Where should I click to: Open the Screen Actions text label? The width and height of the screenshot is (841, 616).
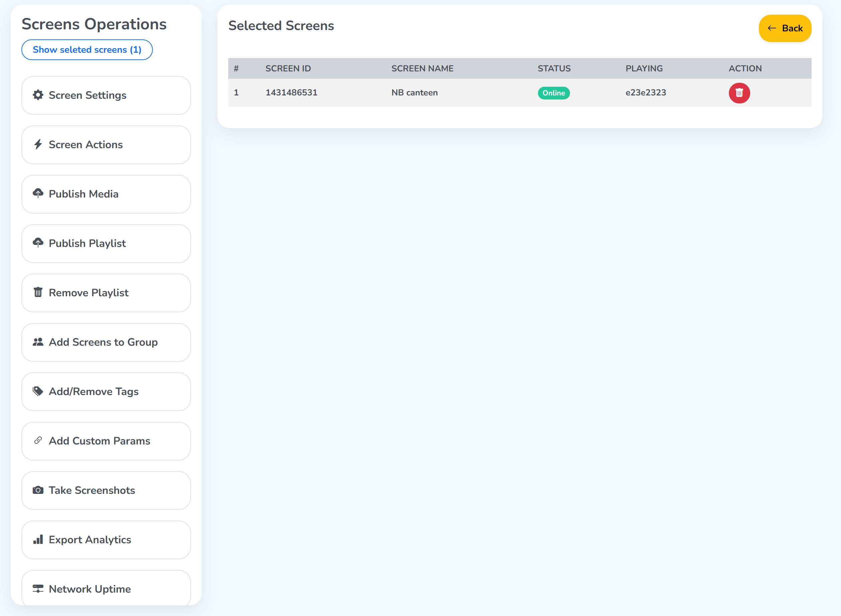(x=86, y=145)
